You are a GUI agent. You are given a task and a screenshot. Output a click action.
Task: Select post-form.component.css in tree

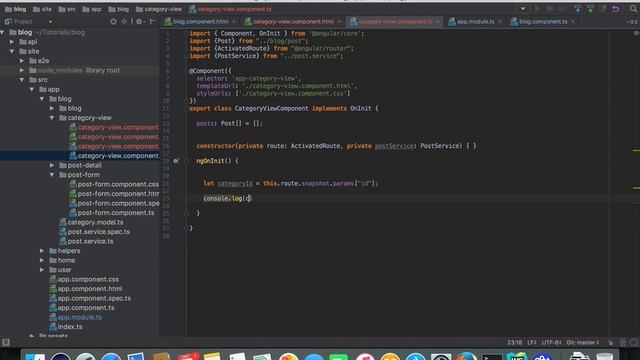click(114, 184)
